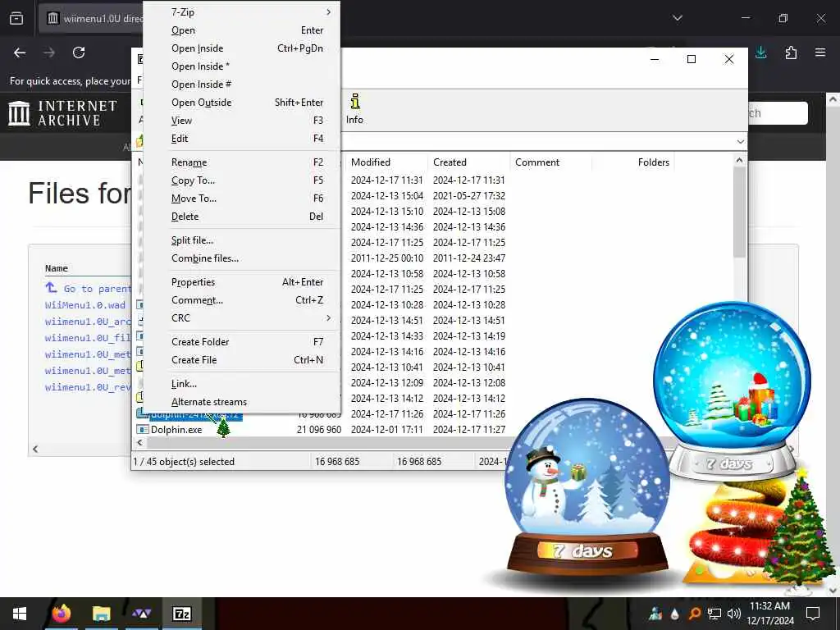
Task: Choose Delete from context menu
Action: 242,217
